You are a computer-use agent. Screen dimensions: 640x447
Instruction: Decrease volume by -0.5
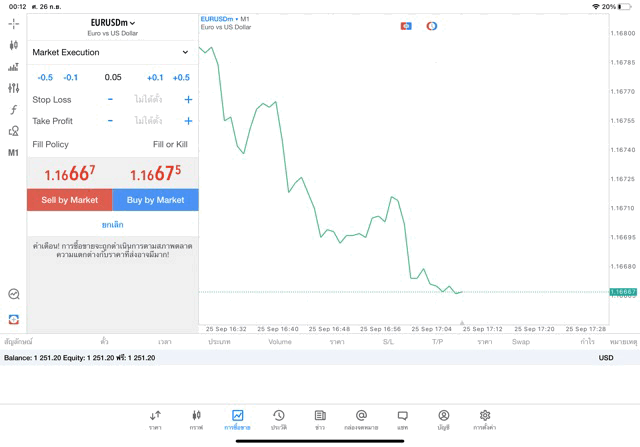[x=45, y=77]
